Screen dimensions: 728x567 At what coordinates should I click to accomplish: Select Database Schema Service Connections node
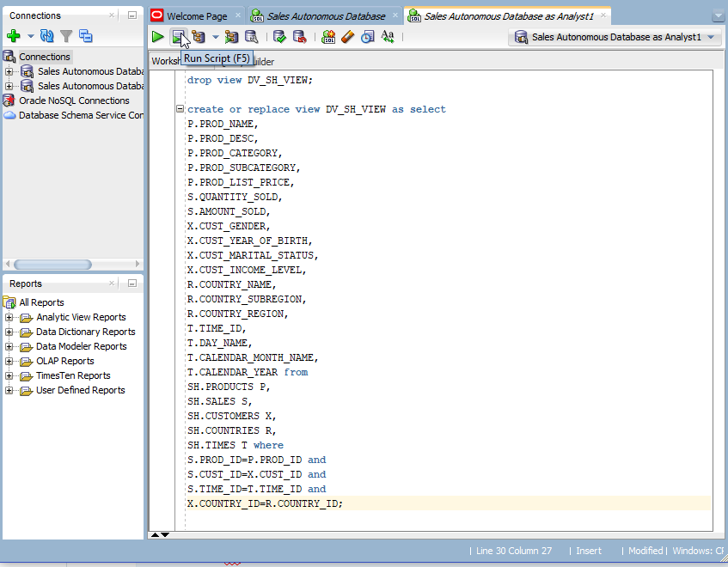[81, 115]
